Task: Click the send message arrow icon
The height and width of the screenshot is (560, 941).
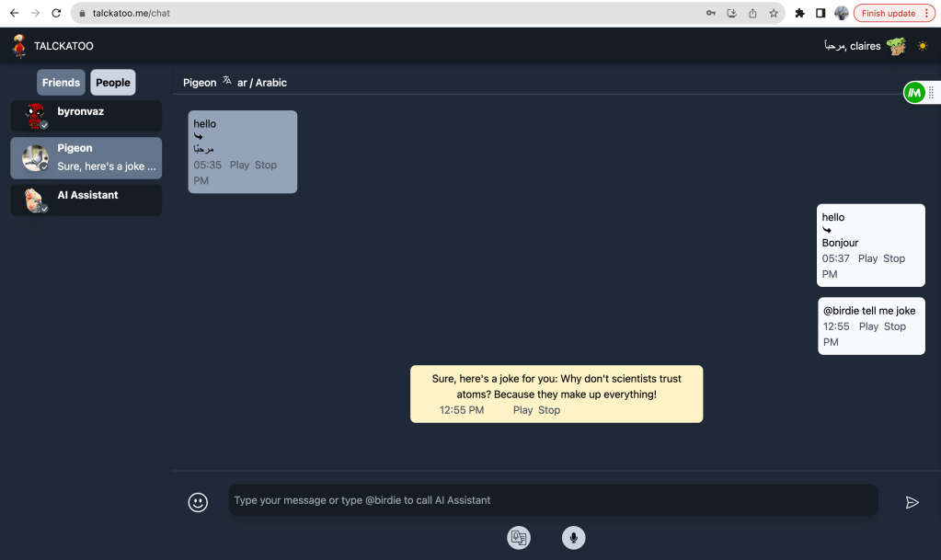Action: (912, 502)
